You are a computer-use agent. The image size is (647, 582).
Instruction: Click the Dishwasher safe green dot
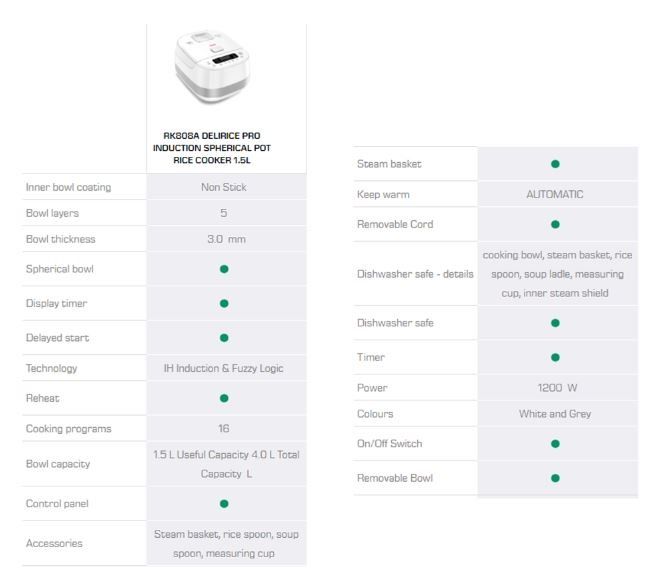(x=555, y=323)
